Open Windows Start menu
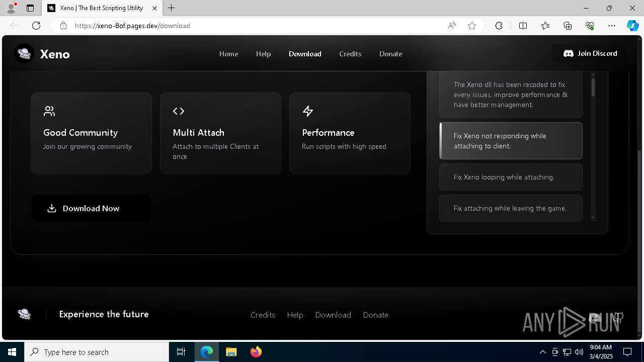The image size is (644, 362). [12, 352]
